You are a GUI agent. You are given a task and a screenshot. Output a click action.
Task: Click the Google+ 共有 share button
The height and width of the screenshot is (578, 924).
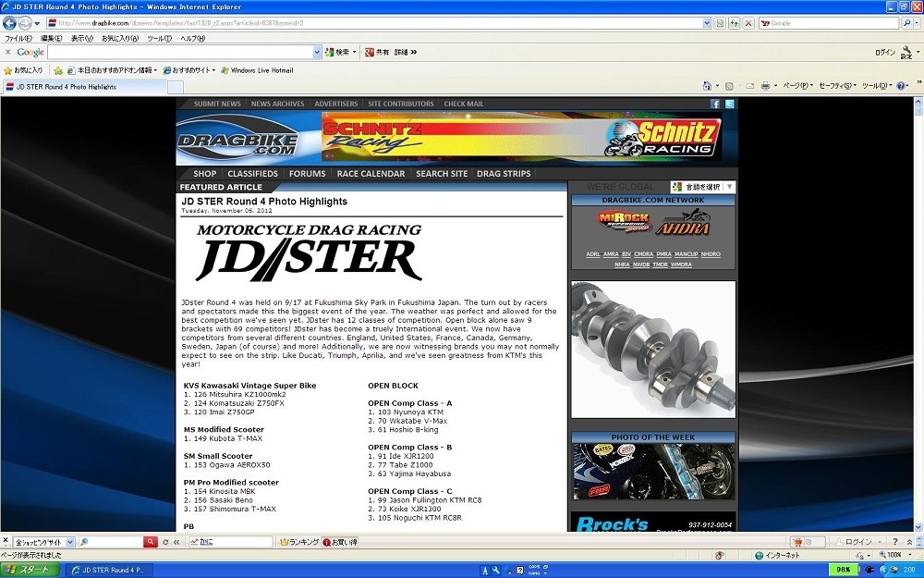click(377, 52)
